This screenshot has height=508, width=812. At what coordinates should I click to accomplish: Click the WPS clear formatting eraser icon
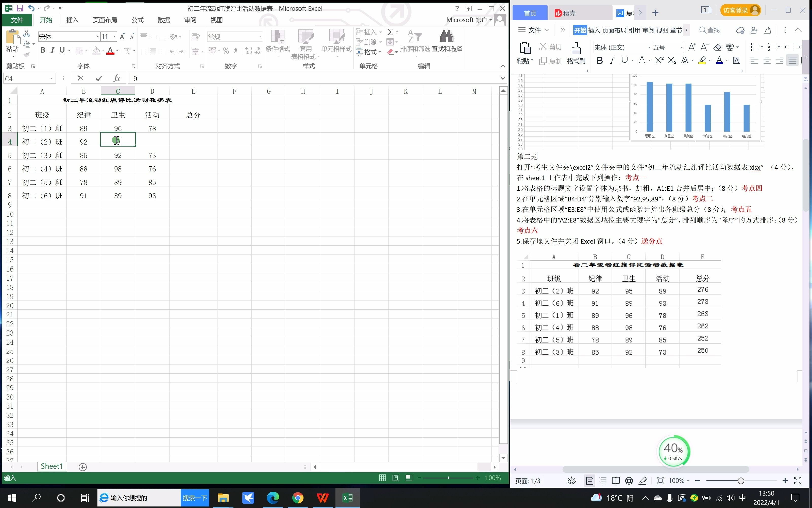[x=717, y=47]
